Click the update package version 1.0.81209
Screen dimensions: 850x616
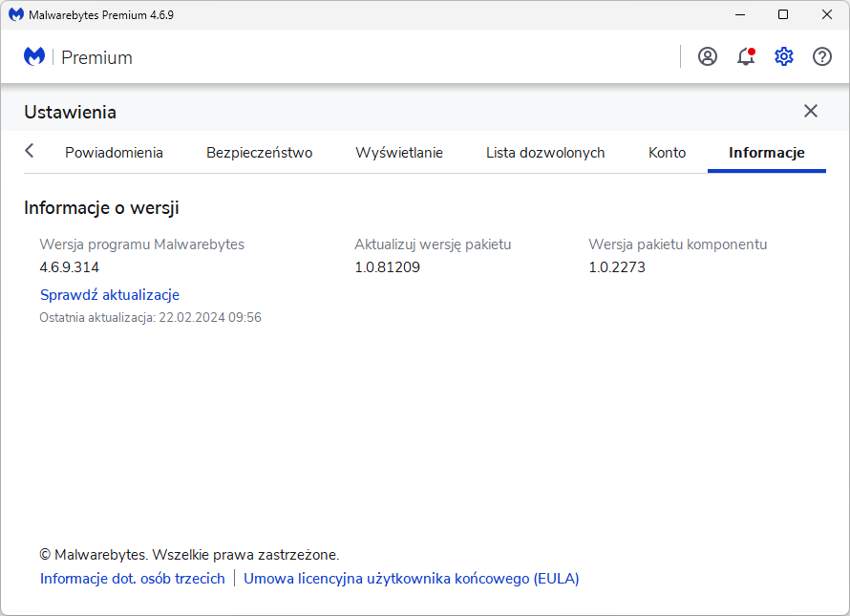point(387,267)
